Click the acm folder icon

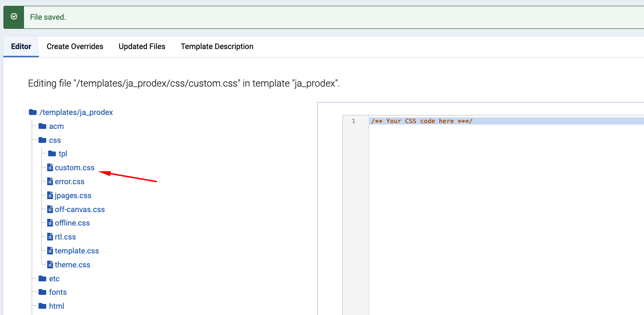click(42, 126)
